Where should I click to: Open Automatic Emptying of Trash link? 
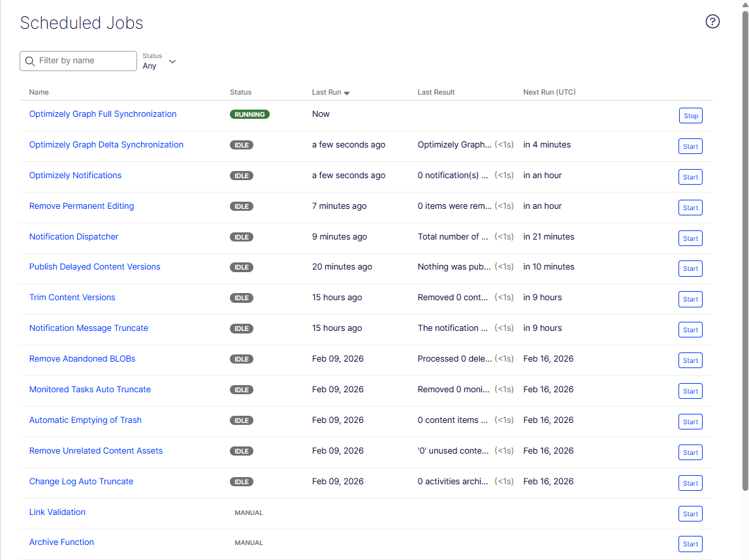(86, 420)
